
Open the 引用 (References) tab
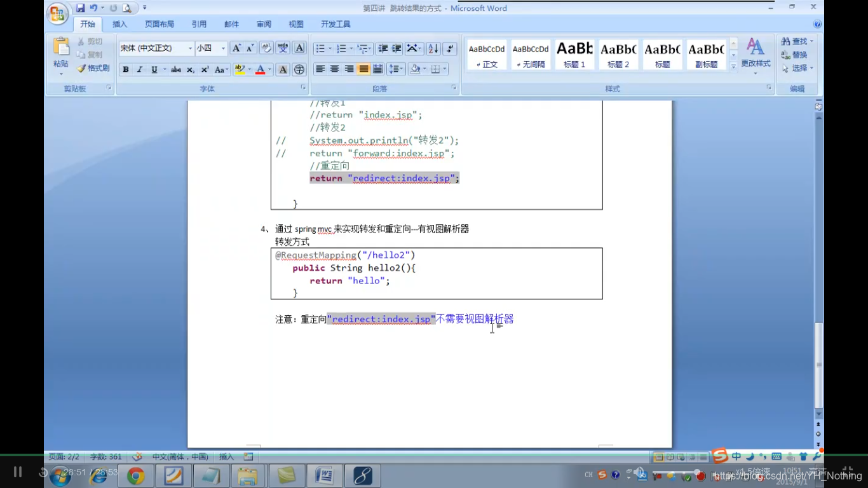pos(199,24)
